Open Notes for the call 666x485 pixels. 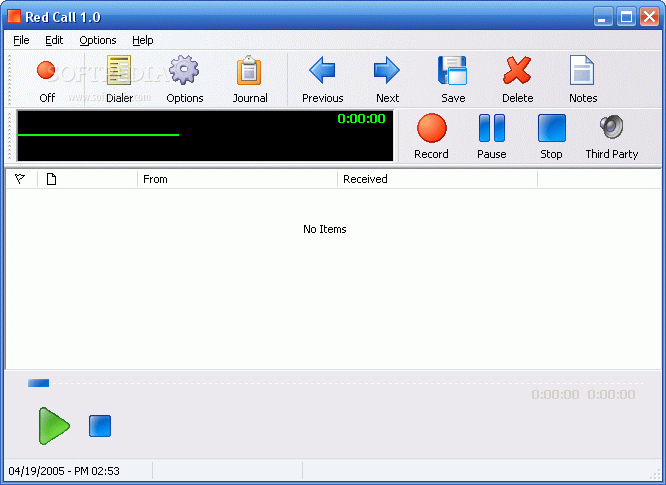pos(583,80)
